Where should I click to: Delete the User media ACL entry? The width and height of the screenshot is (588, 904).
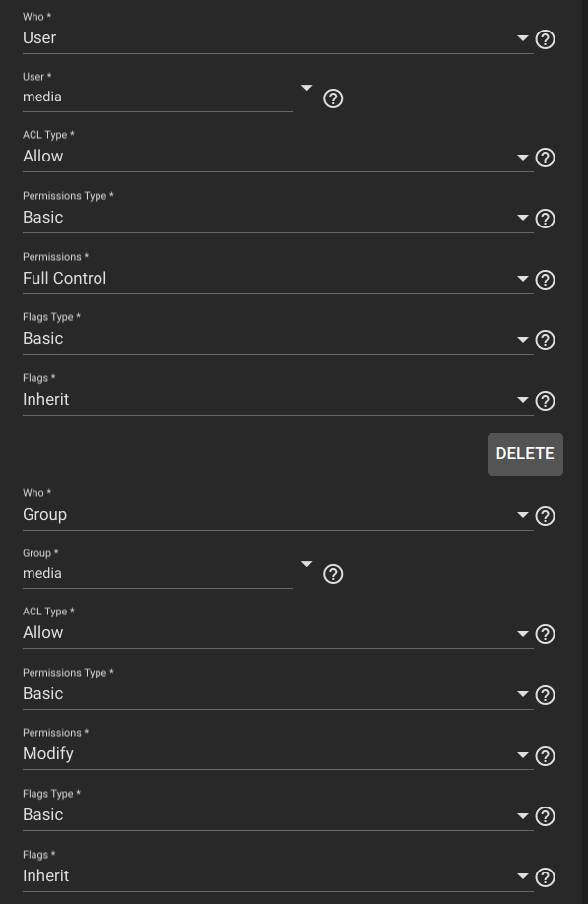tap(525, 454)
